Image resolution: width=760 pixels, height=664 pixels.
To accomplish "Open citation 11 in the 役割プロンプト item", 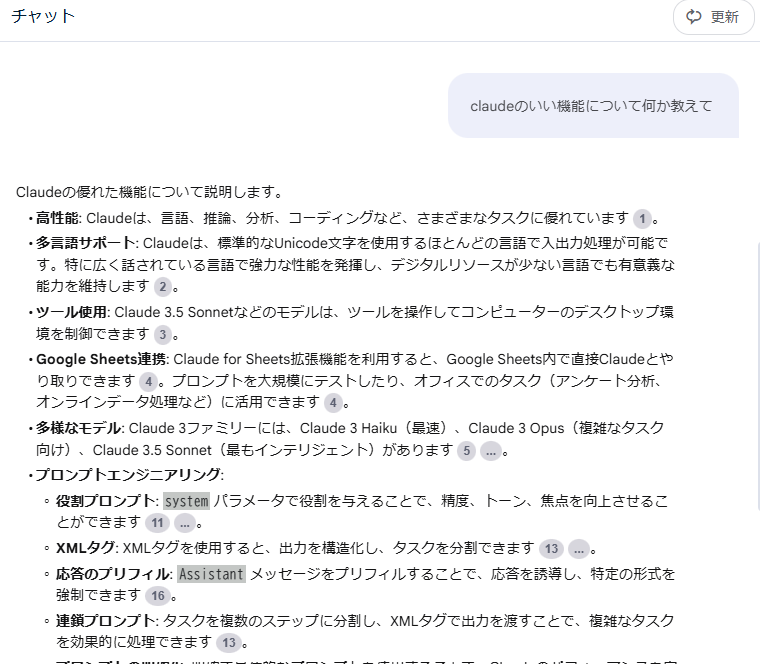I will (x=158, y=523).
